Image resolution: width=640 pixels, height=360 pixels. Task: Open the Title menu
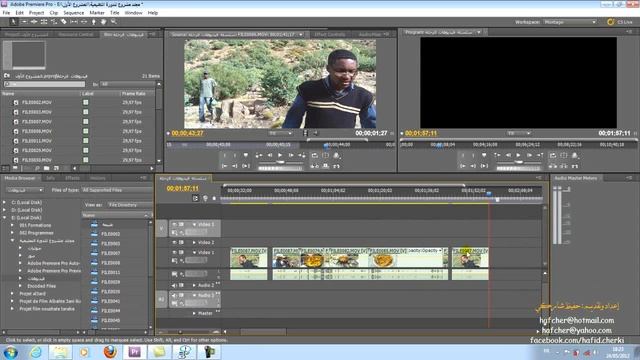(x=115, y=13)
